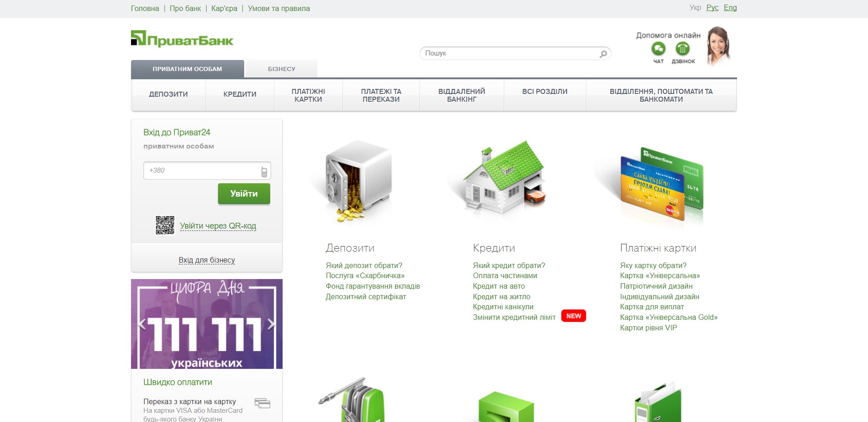Open Яку картку обрати? link
Image resolution: width=868 pixels, height=422 pixels.
[653, 266]
